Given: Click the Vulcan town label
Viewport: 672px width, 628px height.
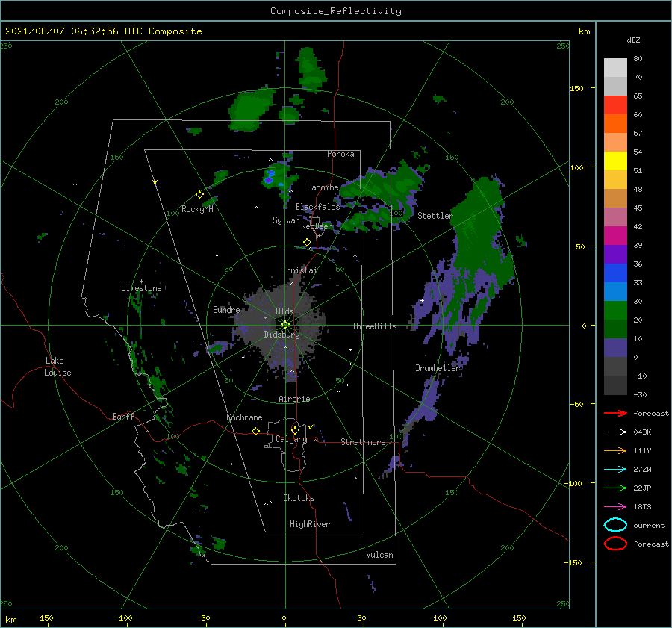Looking at the screenshot, I should tap(379, 555).
